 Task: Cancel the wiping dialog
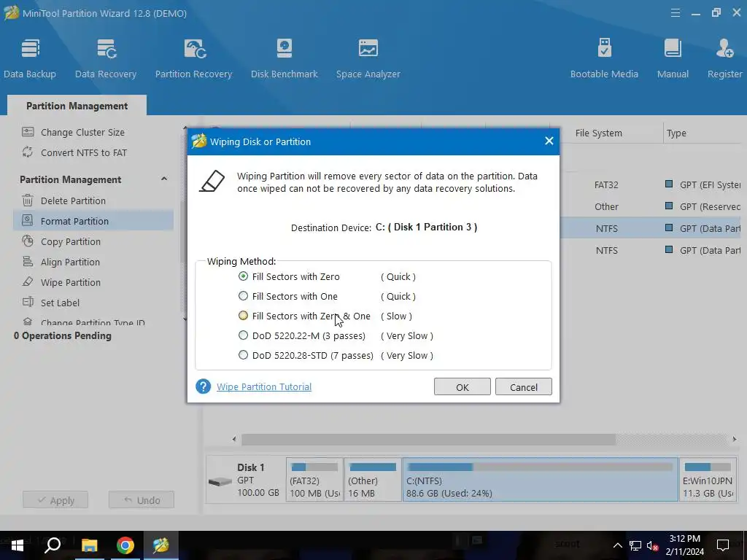click(x=524, y=386)
